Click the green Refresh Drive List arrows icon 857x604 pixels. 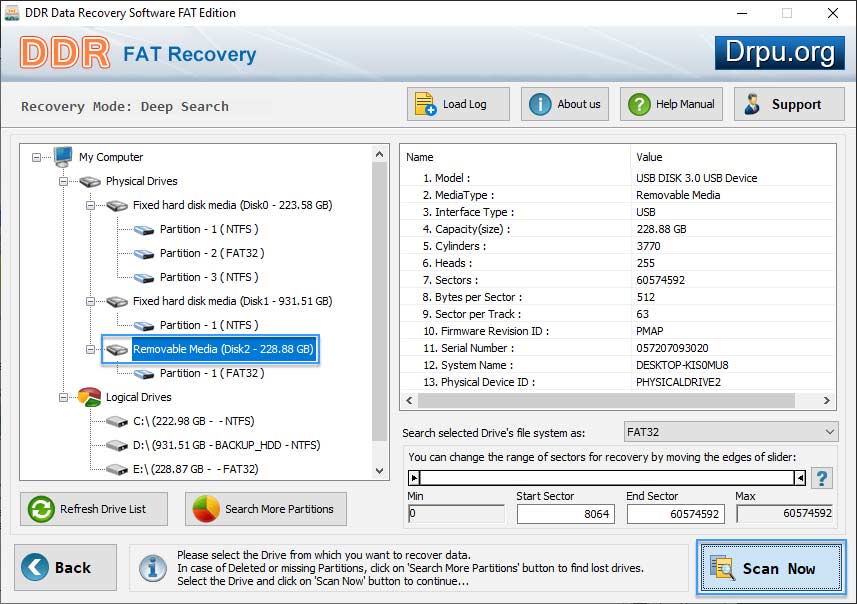point(41,509)
